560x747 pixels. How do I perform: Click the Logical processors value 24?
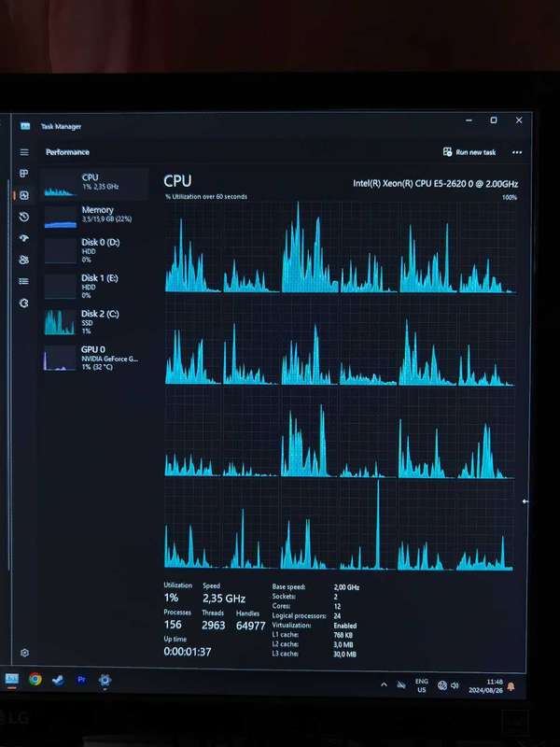coord(337,616)
